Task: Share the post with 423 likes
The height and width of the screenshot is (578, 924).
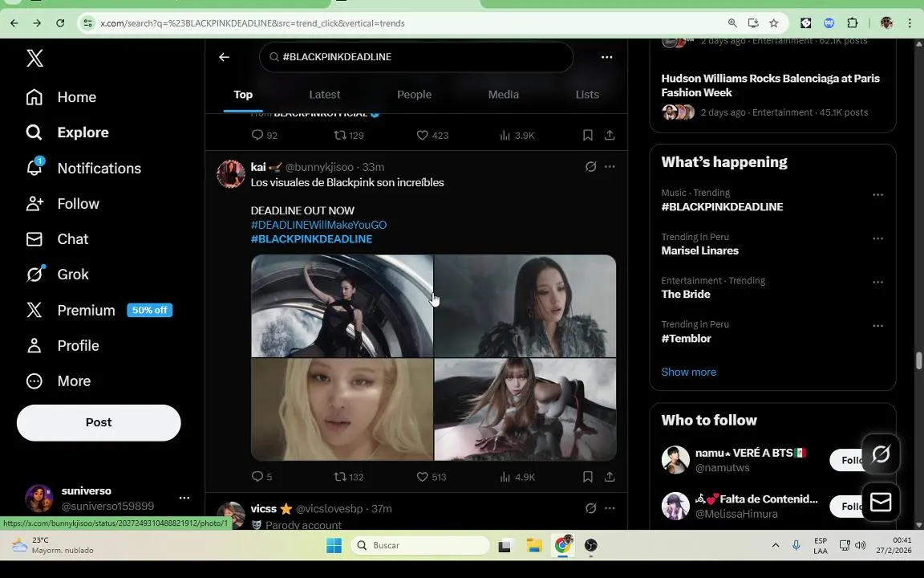Action: click(610, 135)
